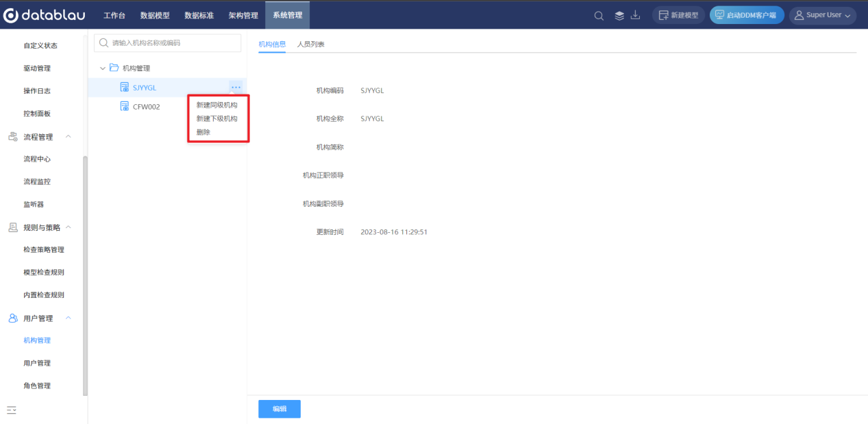Collapse the sidebar using bottom-left menu icon
The width and height of the screenshot is (868, 424).
point(12,410)
